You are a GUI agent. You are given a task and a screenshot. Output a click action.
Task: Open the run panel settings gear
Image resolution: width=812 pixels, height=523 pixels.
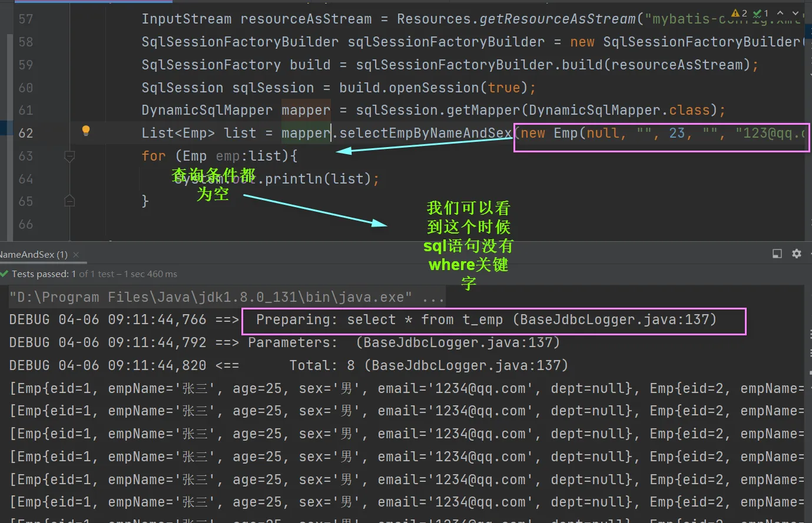pyautogui.click(x=797, y=254)
